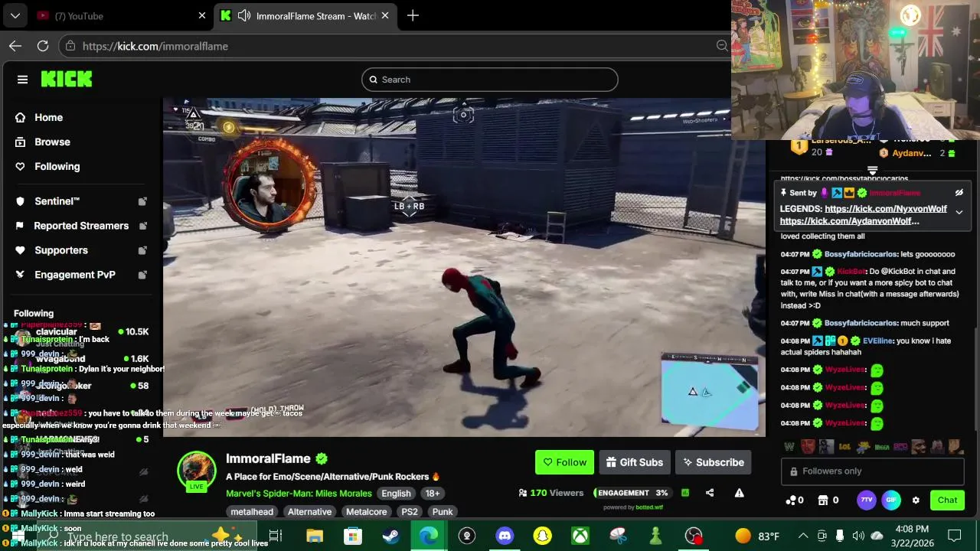Screen dimensions: 980x551
Task: Click the Metalcore tag
Action: click(x=366, y=512)
